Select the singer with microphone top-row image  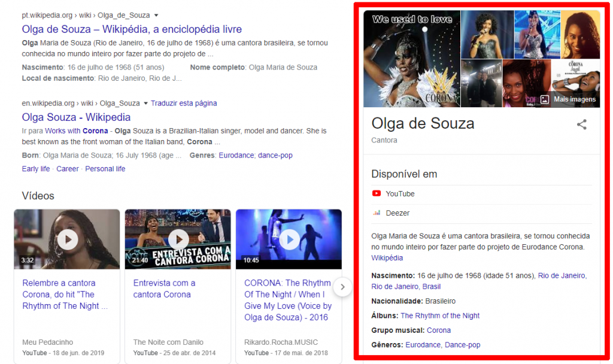[x=487, y=34]
